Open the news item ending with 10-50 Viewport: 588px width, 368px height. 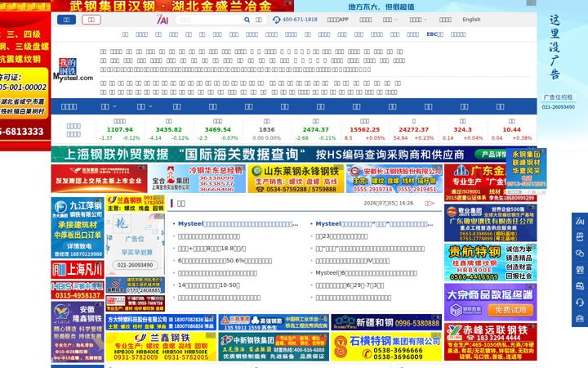(x=209, y=285)
